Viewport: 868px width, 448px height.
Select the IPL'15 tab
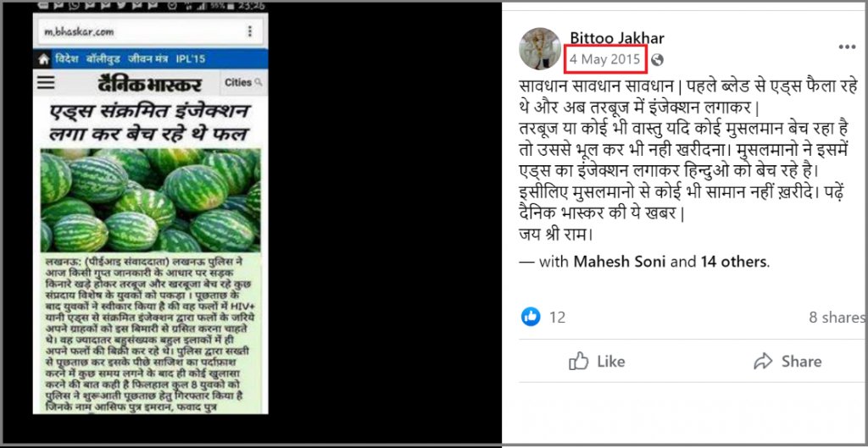point(191,58)
